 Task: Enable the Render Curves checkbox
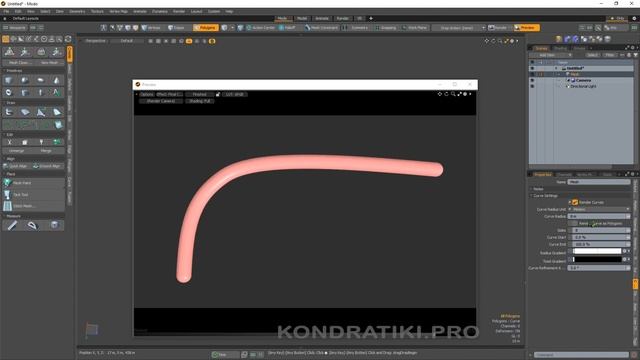click(x=575, y=202)
